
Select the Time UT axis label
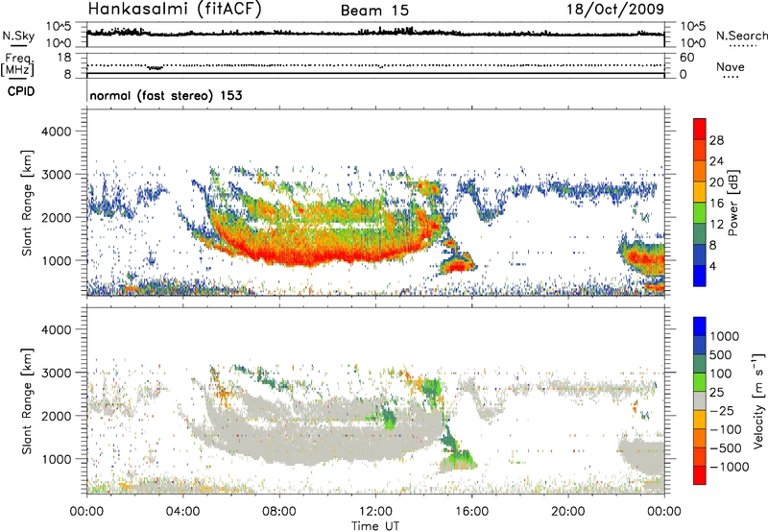(x=375, y=526)
